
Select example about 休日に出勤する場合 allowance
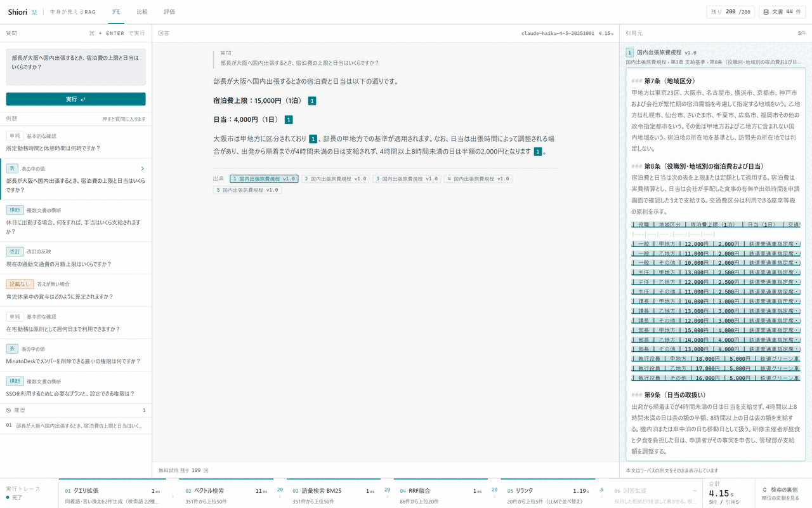pos(75,220)
